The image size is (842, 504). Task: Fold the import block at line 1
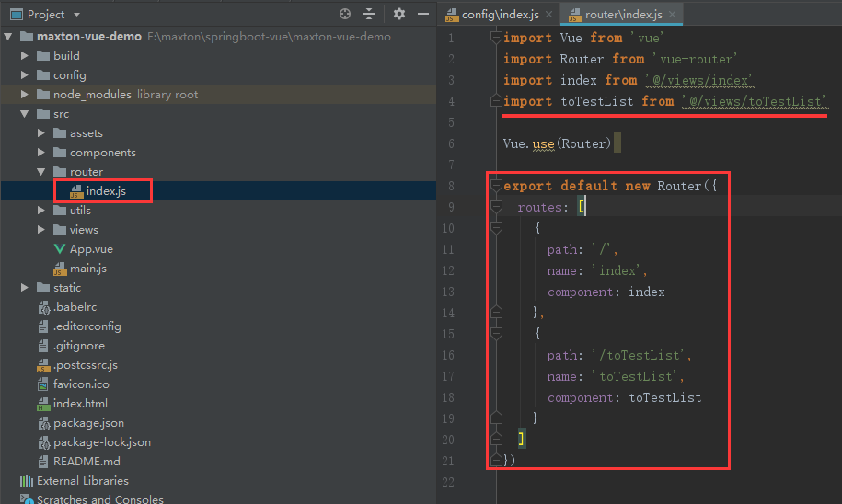496,38
